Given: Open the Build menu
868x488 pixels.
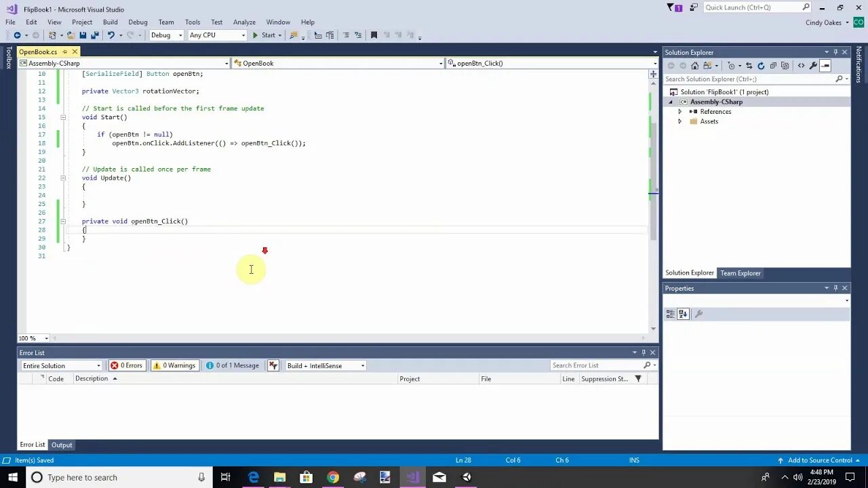Looking at the screenshot, I should pyautogui.click(x=110, y=22).
